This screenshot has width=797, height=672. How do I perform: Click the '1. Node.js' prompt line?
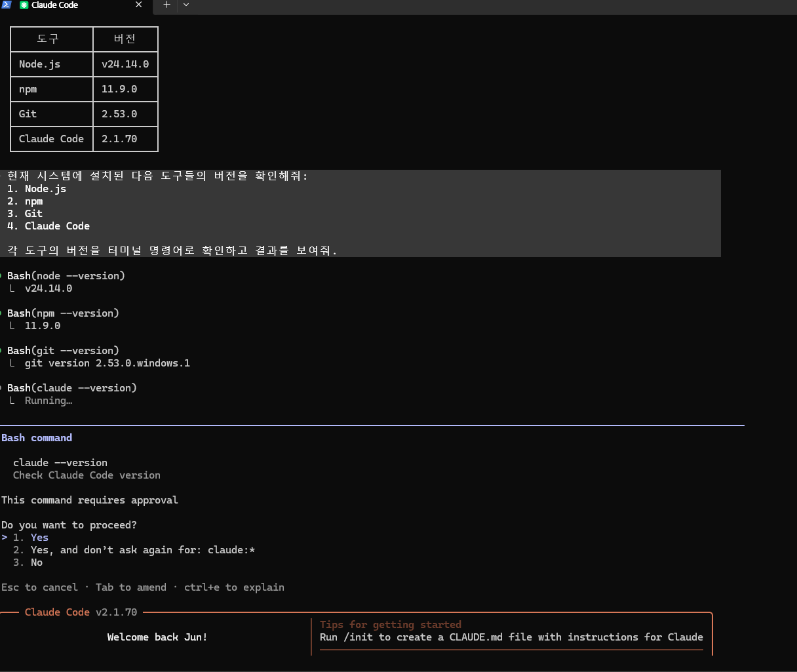[37, 189]
